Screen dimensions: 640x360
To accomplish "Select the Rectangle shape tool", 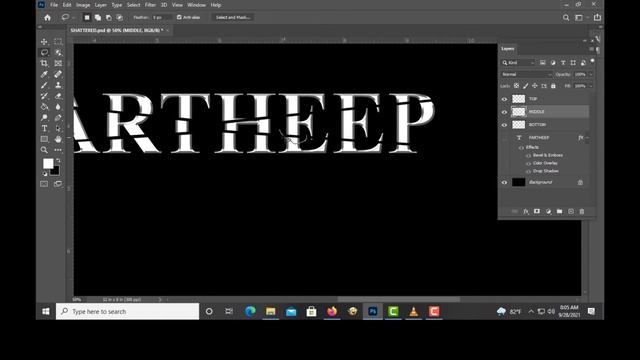I will tap(44, 139).
